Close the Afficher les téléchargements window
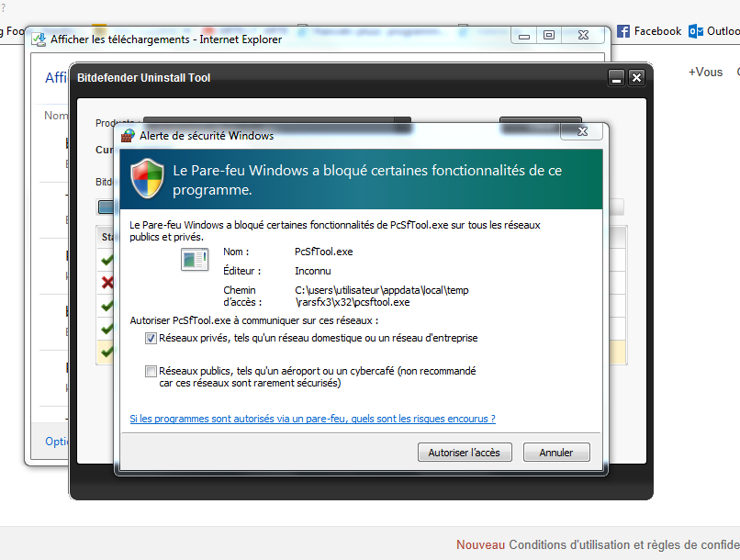The height and width of the screenshot is (560, 740). point(583,36)
